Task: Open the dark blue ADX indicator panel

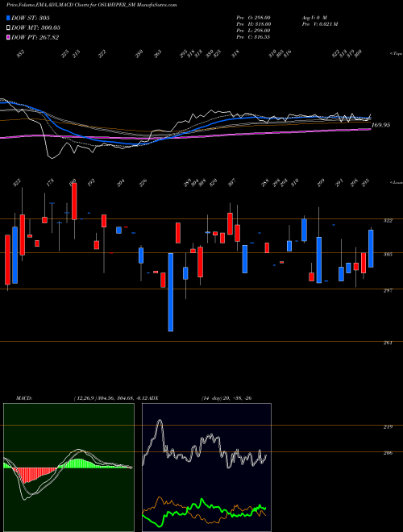Action: tap(206, 468)
